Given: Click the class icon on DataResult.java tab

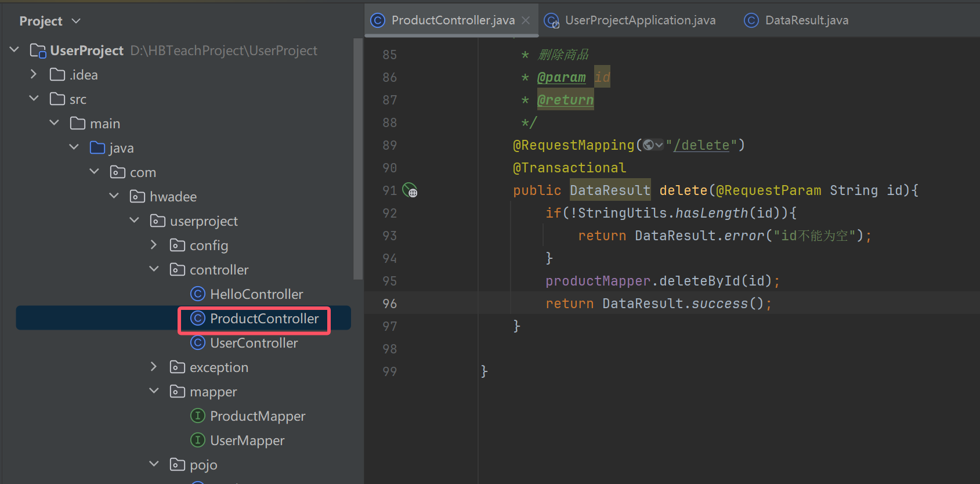Looking at the screenshot, I should pos(751,20).
